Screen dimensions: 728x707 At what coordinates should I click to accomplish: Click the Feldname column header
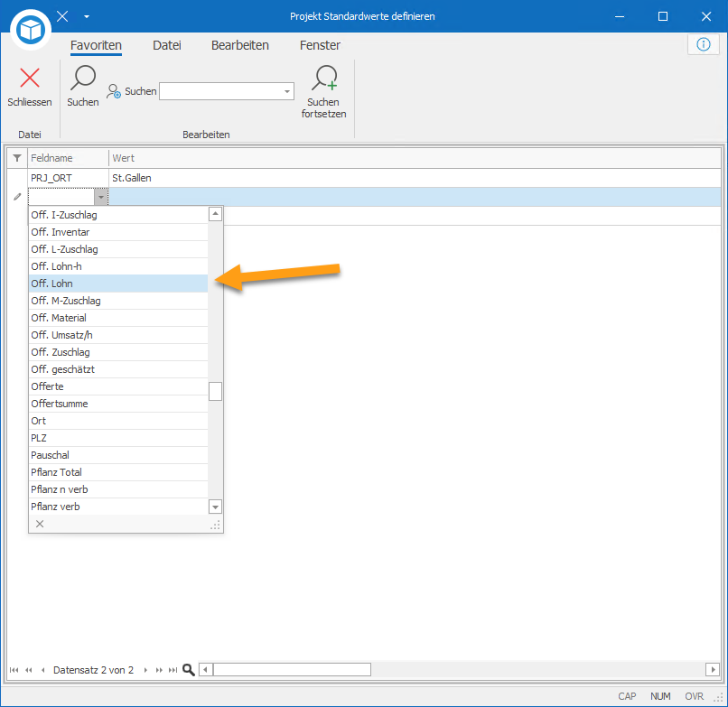pyautogui.click(x=68, y=158)
